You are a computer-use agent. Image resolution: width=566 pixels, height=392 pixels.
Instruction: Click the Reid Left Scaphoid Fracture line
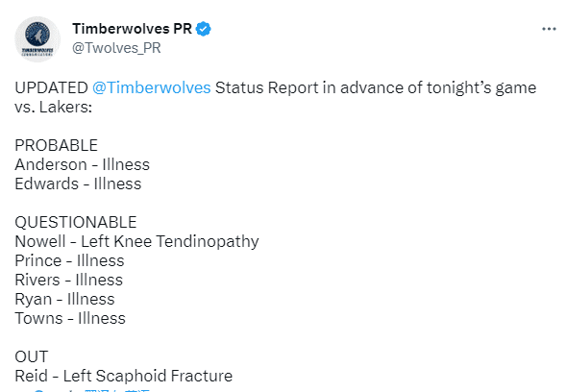(124, 376)
